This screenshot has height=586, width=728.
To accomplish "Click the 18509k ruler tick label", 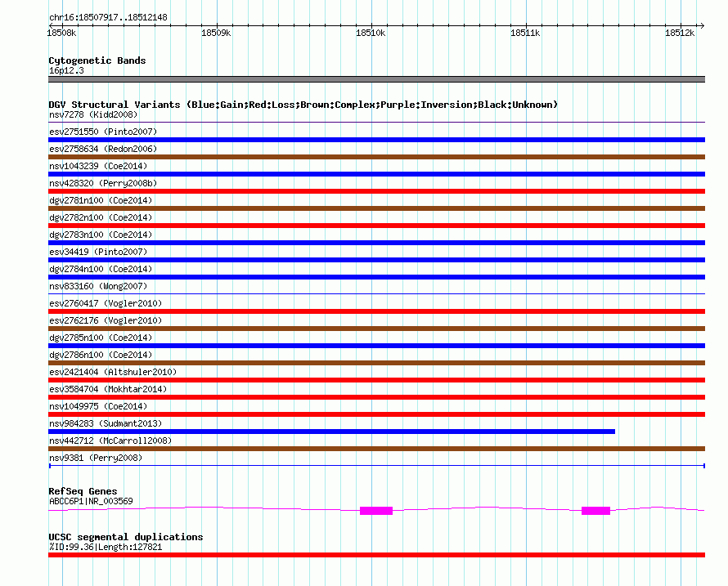I will (x=216, y=33).
